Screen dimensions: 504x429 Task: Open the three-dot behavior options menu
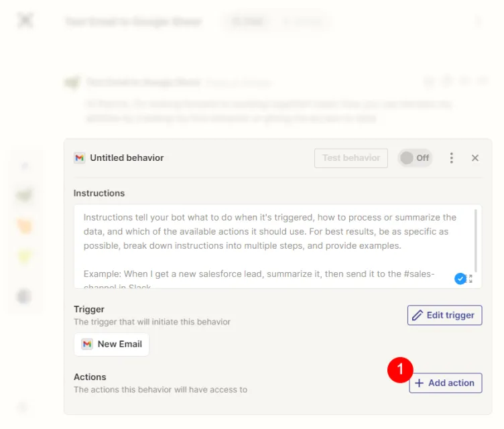tap(452, 158)
